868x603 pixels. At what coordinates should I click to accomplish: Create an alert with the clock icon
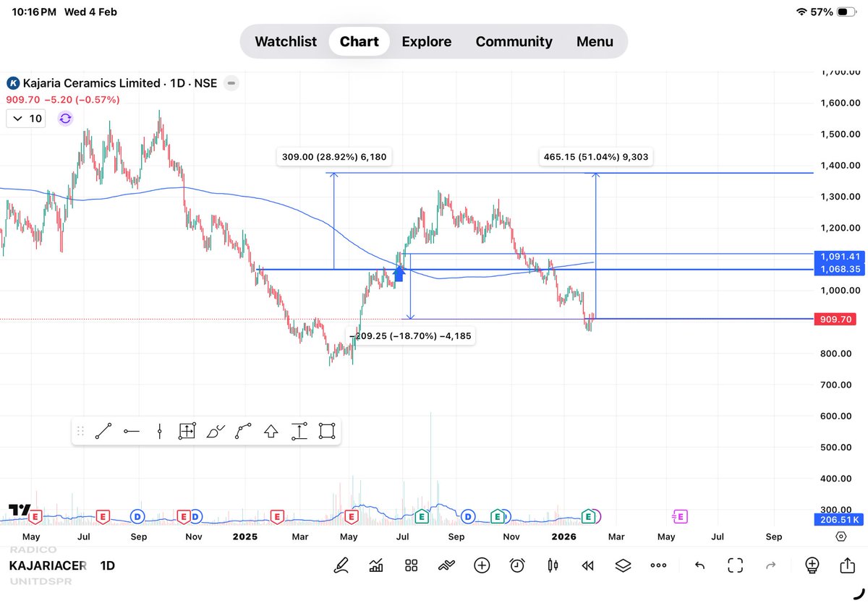coord(517,565)
